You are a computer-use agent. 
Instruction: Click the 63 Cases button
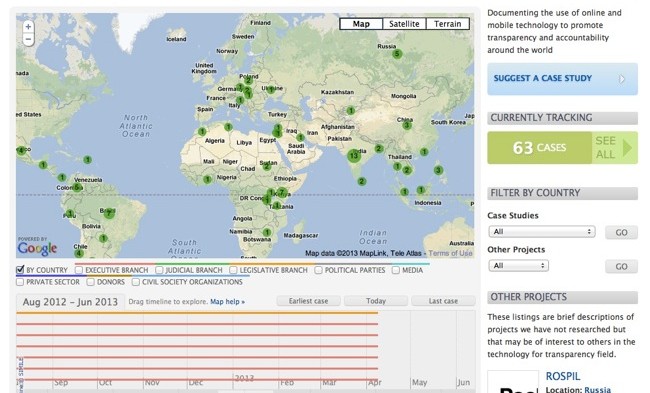click(539, 148)
